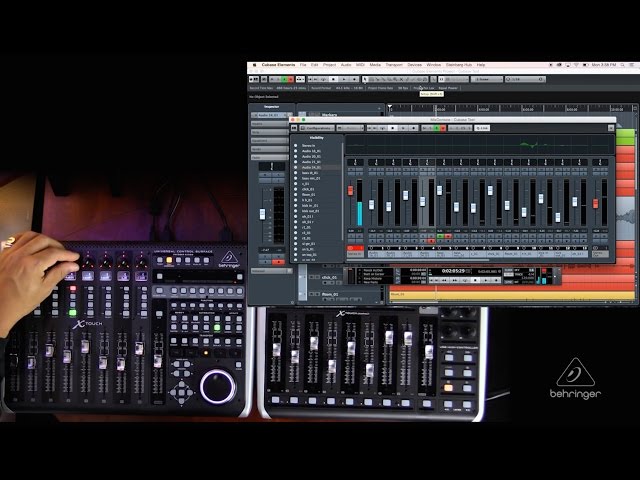The height and width of the screenshot is (480, 640).
Task: Expand the Notepad section in the Inspector
Action: point(271,271)
